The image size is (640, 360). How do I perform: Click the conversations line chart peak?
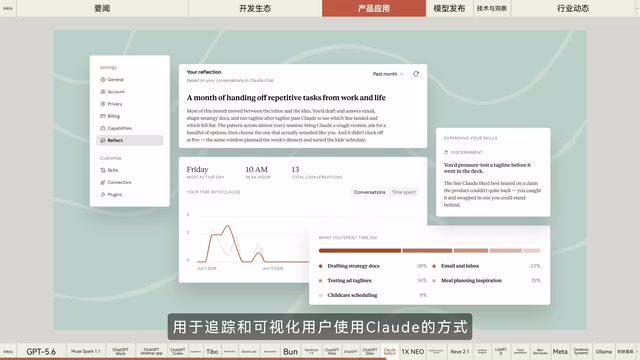(227, 225)
